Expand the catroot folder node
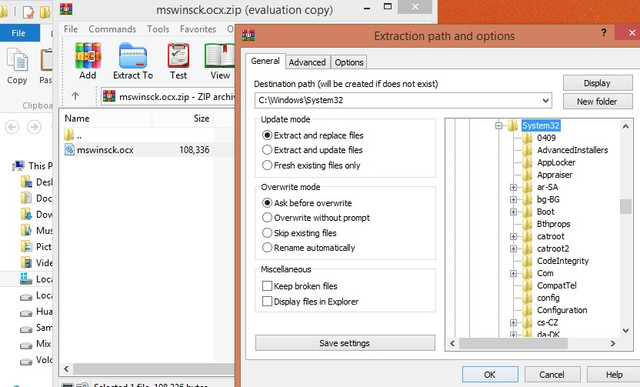 513,236
